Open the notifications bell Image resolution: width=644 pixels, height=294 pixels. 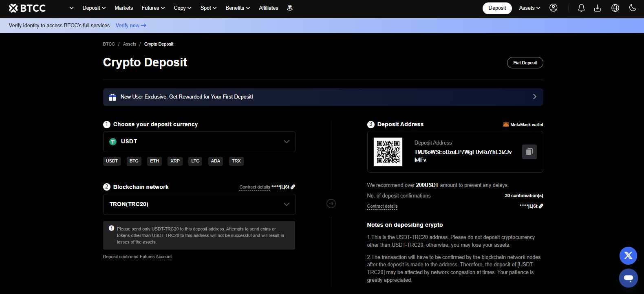pyautogui.click(x=582, y=8)
